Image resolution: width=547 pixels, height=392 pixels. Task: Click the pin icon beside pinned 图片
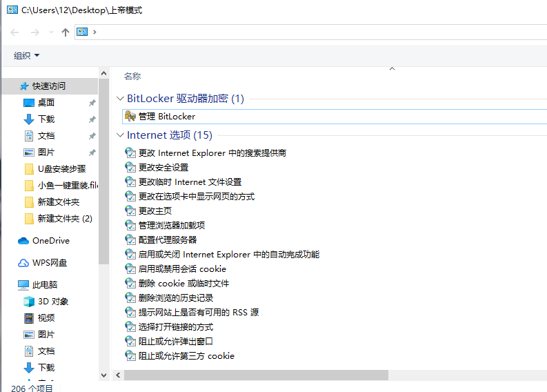(92, 153)
